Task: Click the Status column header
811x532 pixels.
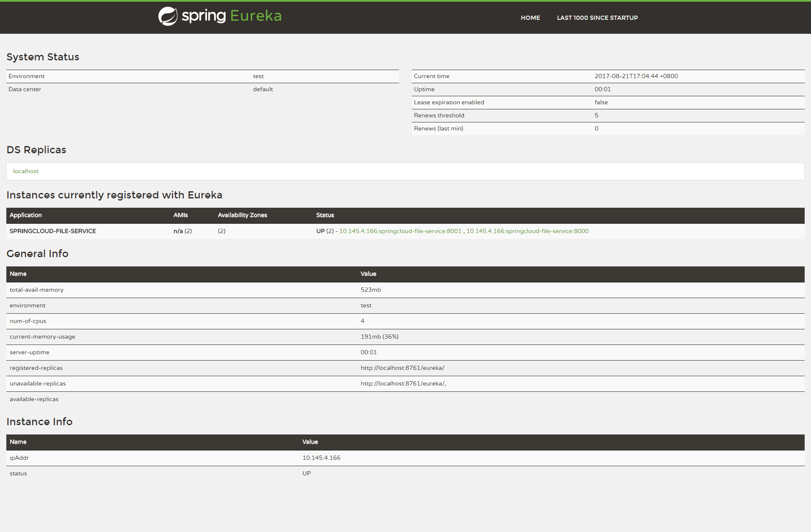Action: (x=325, y=215)
